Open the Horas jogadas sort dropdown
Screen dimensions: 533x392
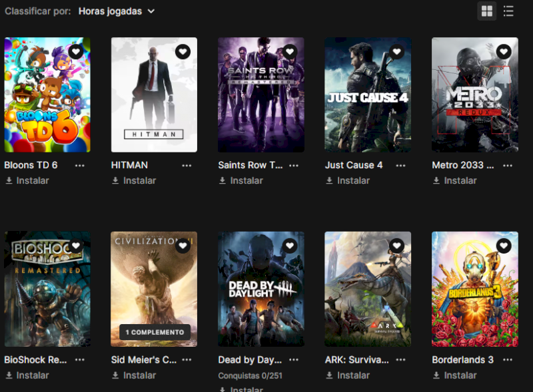[x=117, y=11]
